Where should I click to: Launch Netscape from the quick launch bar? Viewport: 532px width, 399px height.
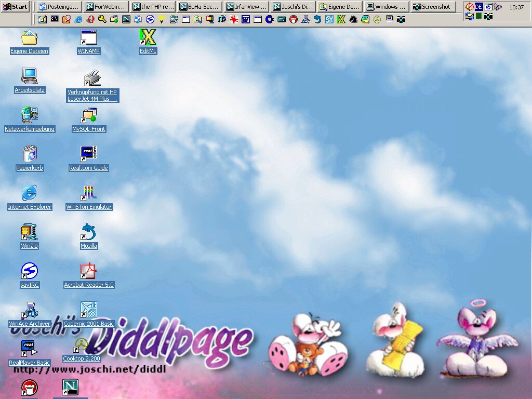tap(126, 19)
